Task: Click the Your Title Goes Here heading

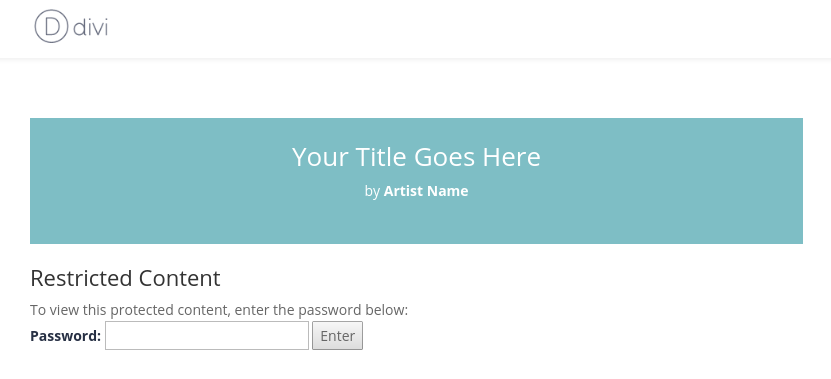Action: click(416, 157)
